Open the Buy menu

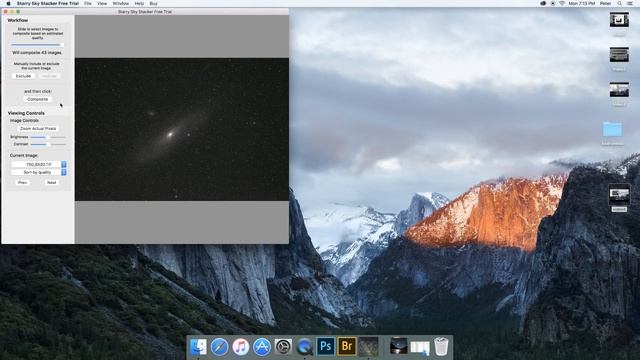(153, 3)
